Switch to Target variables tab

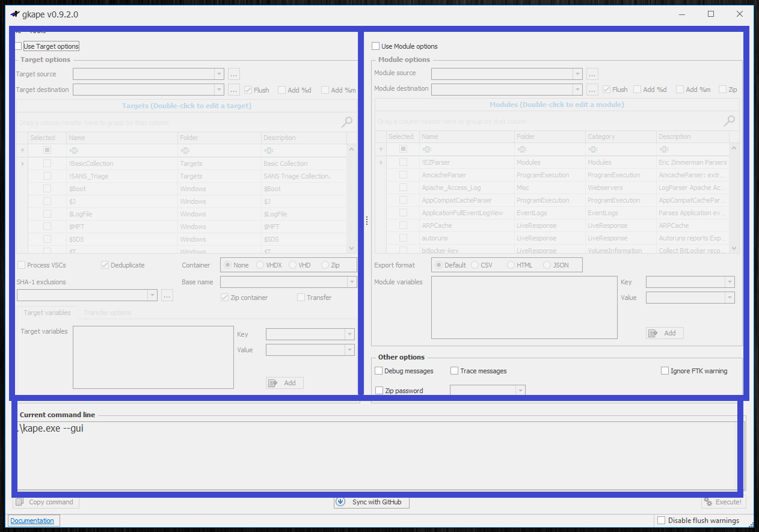48,313
